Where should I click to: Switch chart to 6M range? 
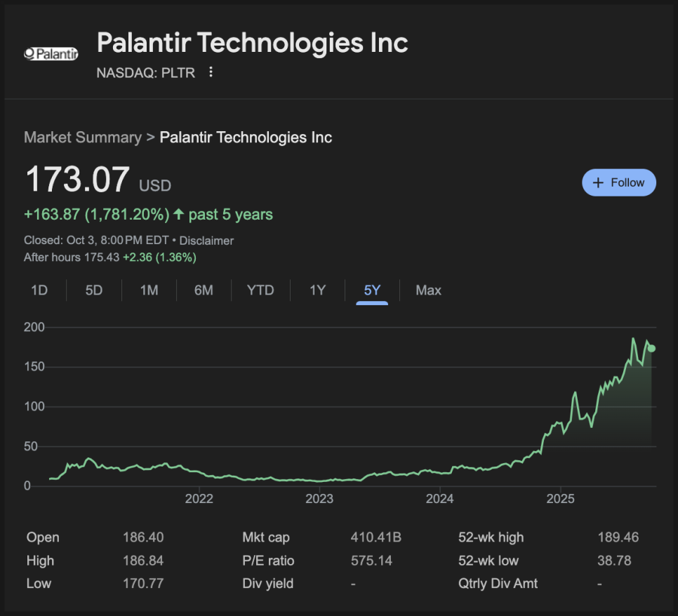[204, 290]
